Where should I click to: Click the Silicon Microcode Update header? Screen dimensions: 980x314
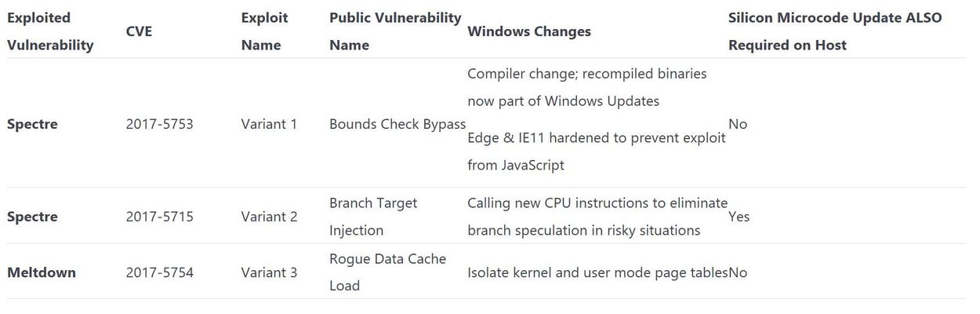click(835, 31)
